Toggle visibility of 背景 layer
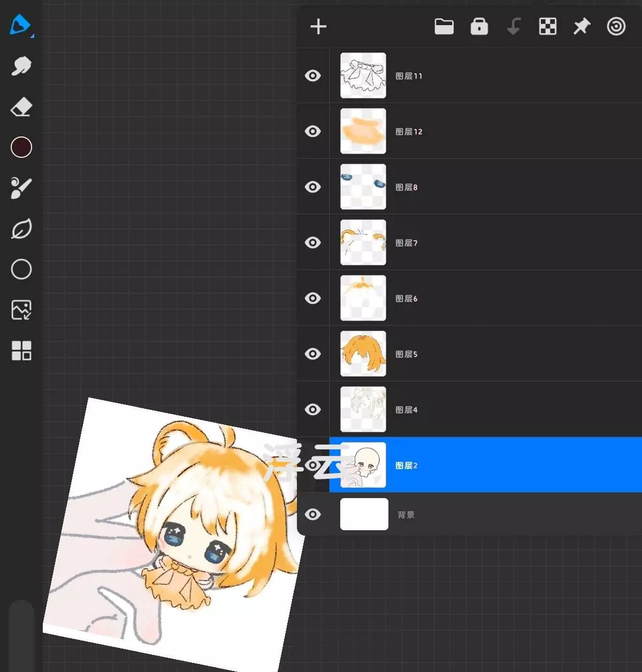Image resolution: width=642 pixels, height=672 pixels. coord(313,514)
